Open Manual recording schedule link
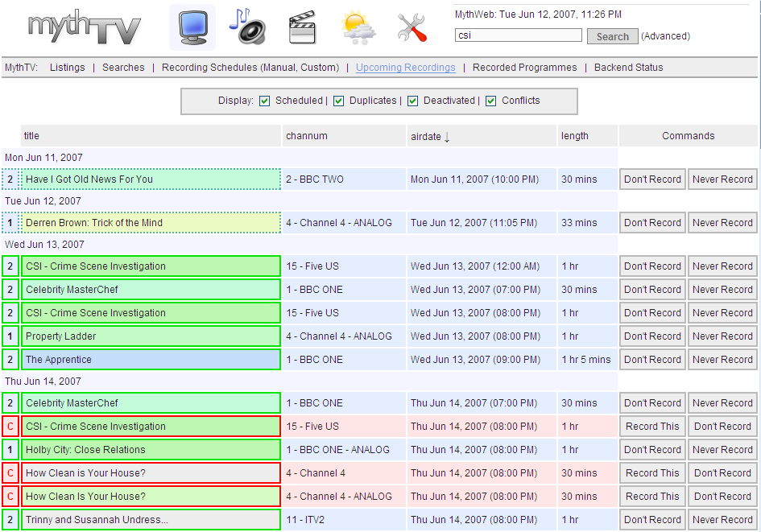 tap(278, 68)
